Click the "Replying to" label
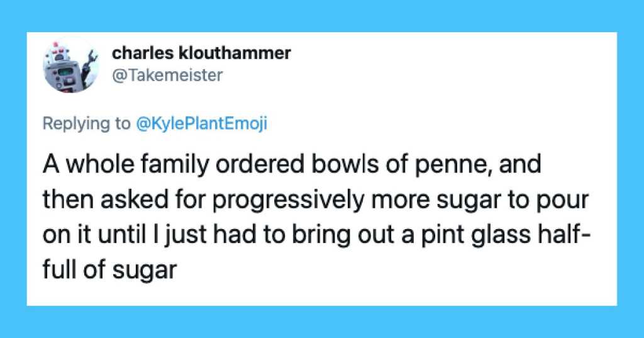 [86, 124]
